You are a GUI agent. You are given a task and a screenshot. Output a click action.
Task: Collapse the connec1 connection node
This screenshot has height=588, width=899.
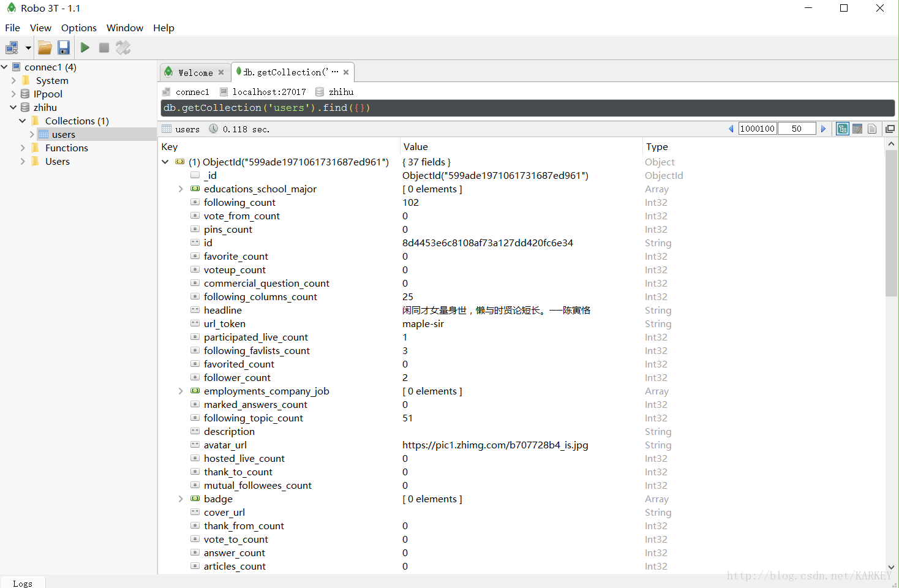pyautogui.click(x=4, y=67)
